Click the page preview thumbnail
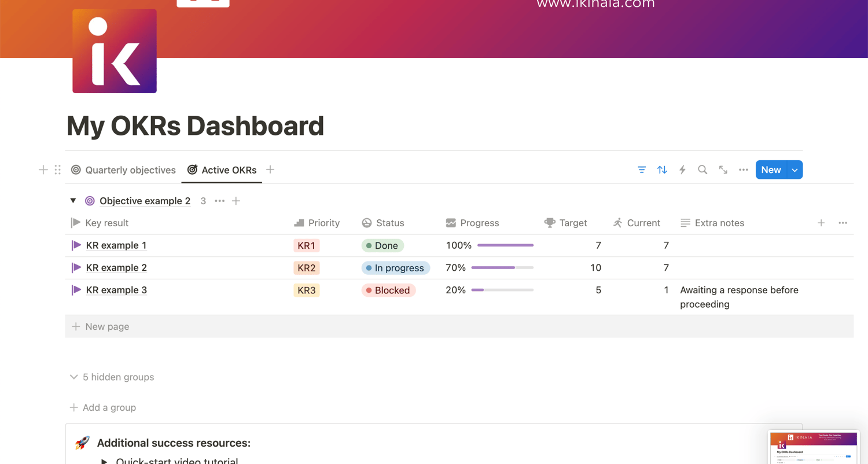Screen dimensions: 868x464 814,447
